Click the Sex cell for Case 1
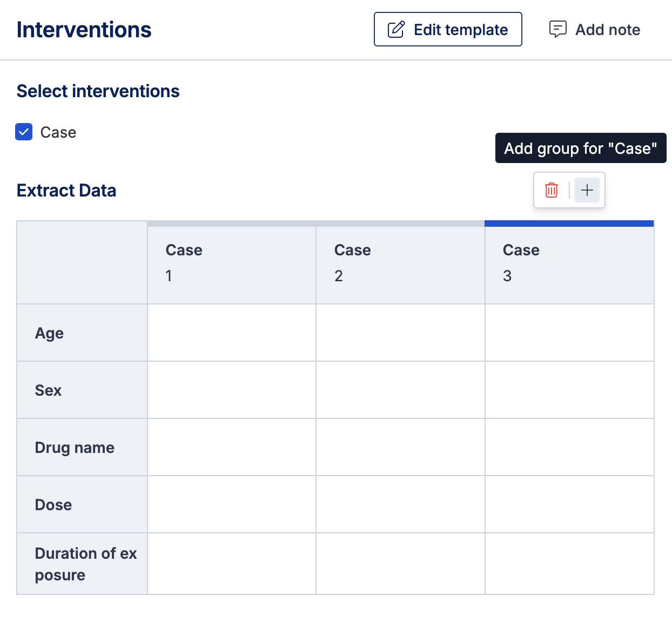 232,390
